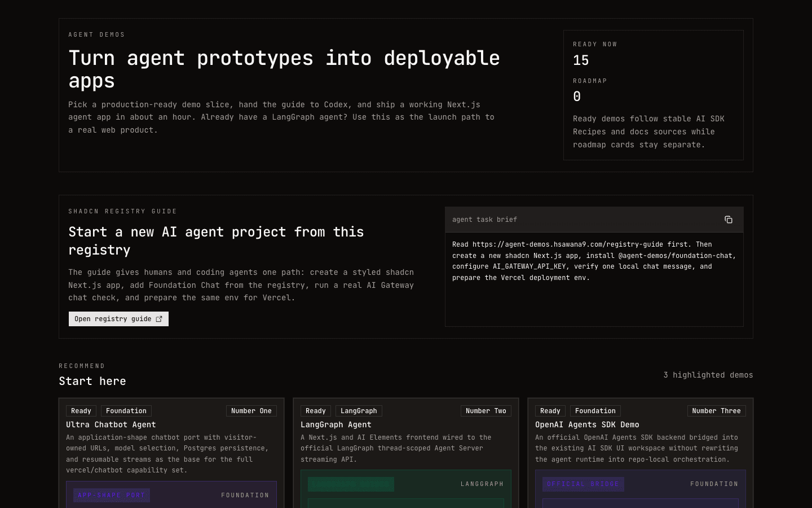Click 'Start a new AI agent project' heading
The height and width of the screenshot is (508, 812).
(216, 241)
